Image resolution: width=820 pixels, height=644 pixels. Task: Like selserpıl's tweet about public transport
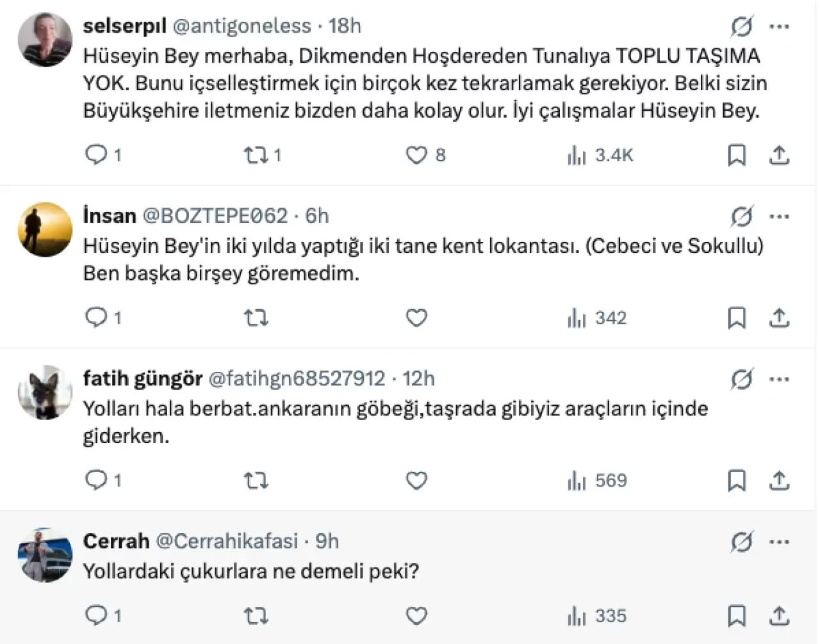click(416, 155)
